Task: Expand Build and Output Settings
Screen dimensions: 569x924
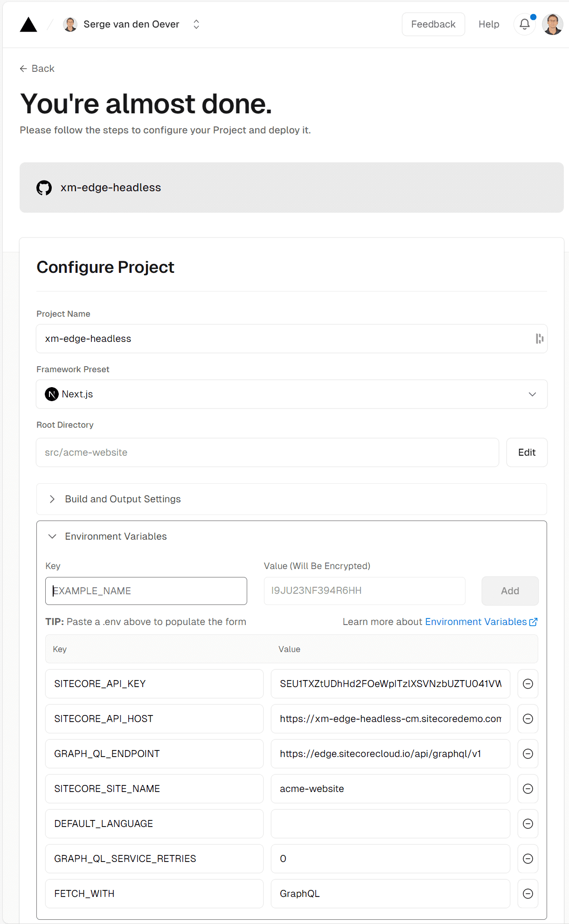Action: (123, 499)
